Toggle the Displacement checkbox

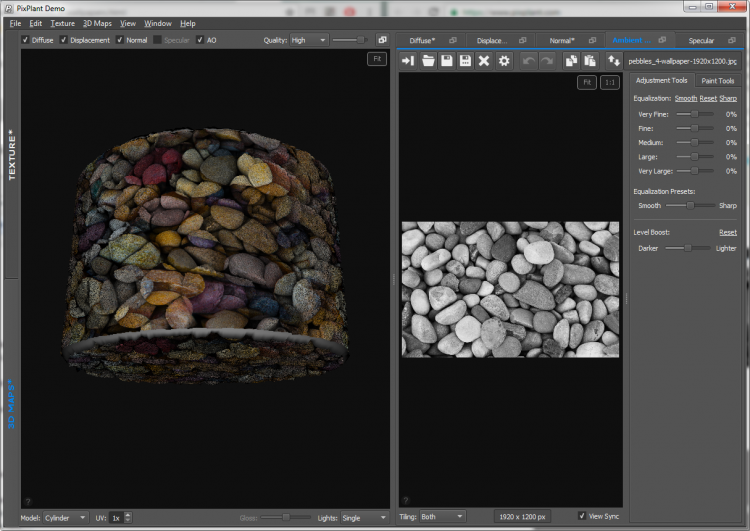point(64,40)
